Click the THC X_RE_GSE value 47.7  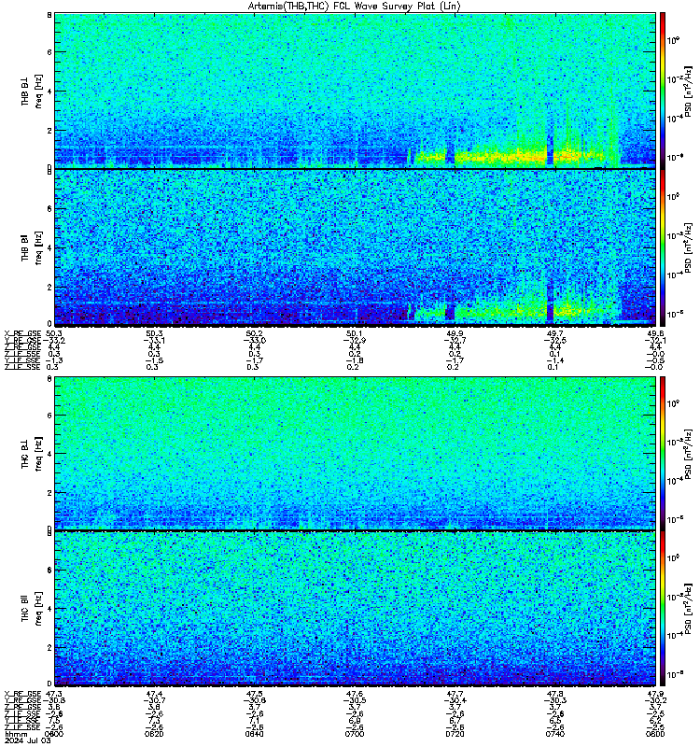[455, 694]
